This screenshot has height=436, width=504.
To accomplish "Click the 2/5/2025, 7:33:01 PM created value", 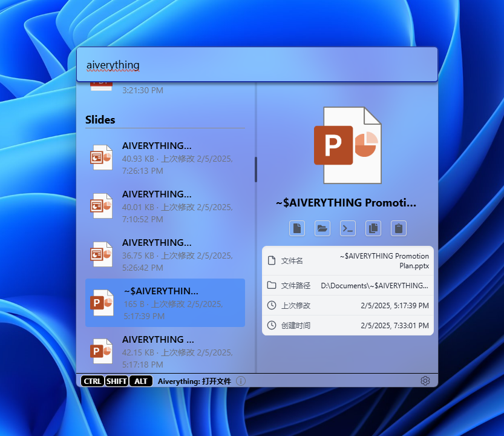I will [x=394, y=325].
